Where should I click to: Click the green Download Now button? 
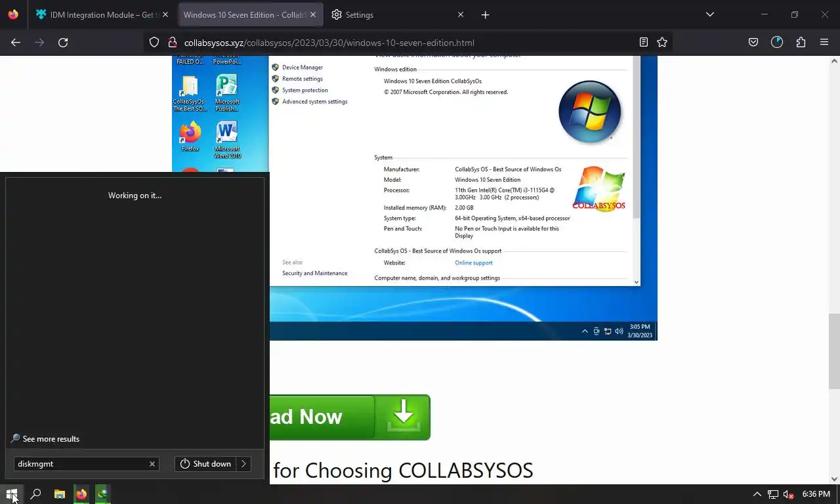[x=350, y=417]
